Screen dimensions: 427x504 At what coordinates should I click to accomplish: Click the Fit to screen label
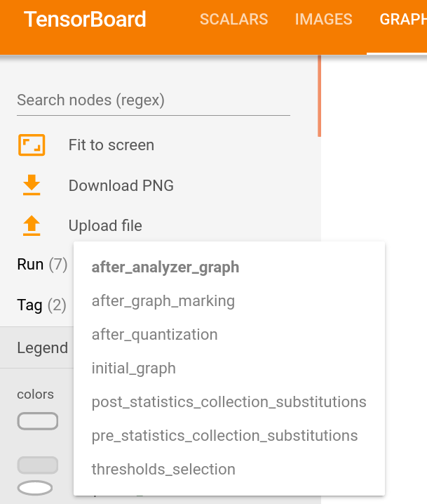(111, 145)
